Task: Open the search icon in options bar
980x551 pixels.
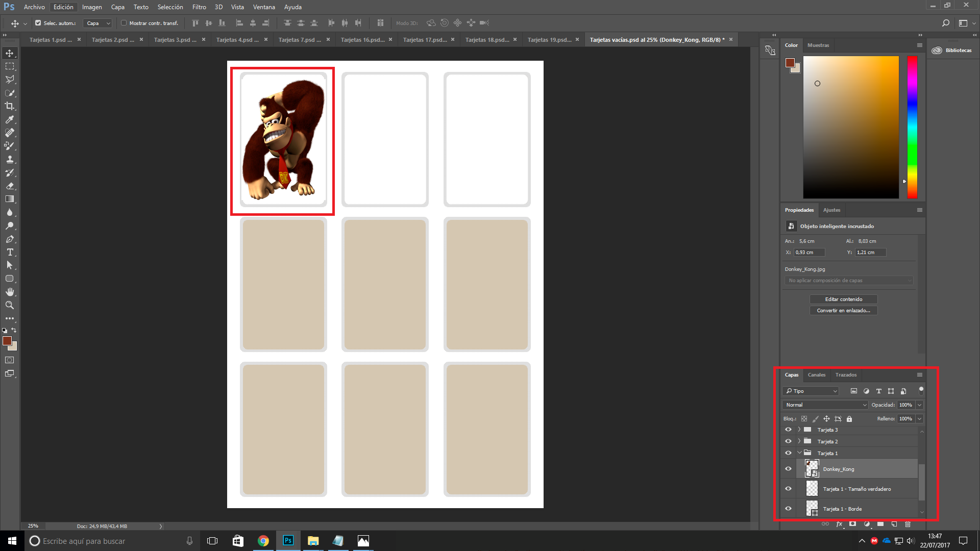Action: point(946,23)
